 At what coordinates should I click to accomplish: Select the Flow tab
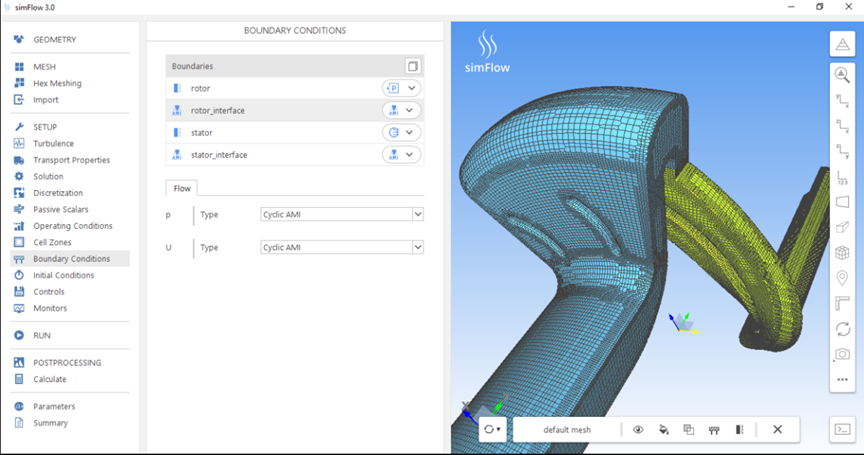(x=182, y=187)
